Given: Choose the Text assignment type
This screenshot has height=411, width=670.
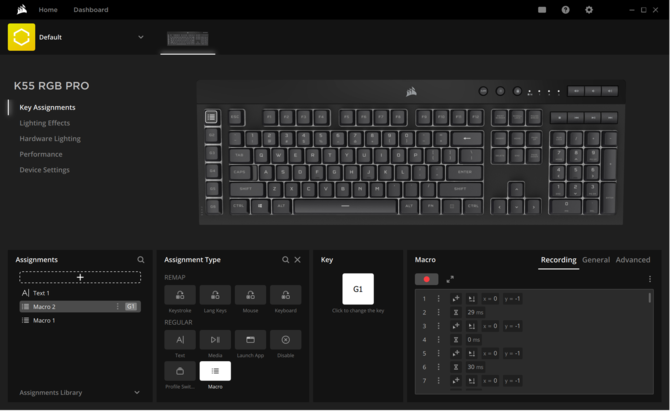Looking at the screenshot, I should (180, 340).
